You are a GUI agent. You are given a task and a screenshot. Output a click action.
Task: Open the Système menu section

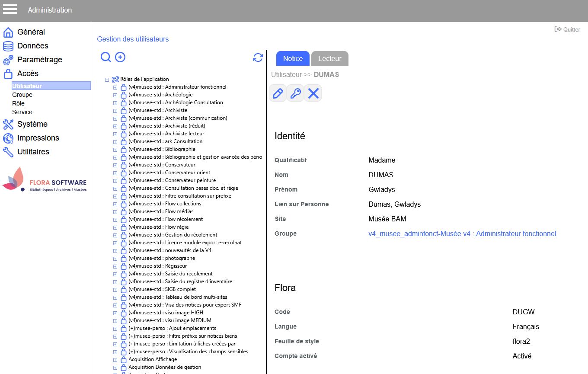tap(32, 124)
